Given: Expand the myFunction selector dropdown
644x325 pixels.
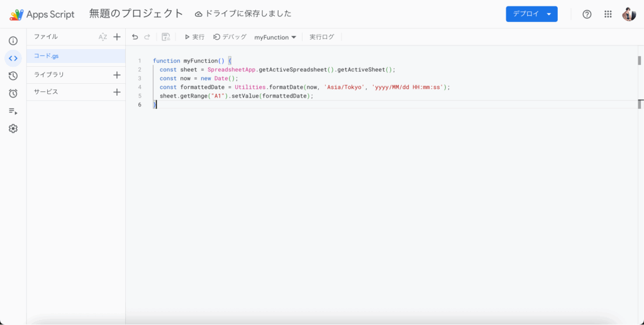Looking at the screenshot, I should pyautogui.click(x=275, y=37).
